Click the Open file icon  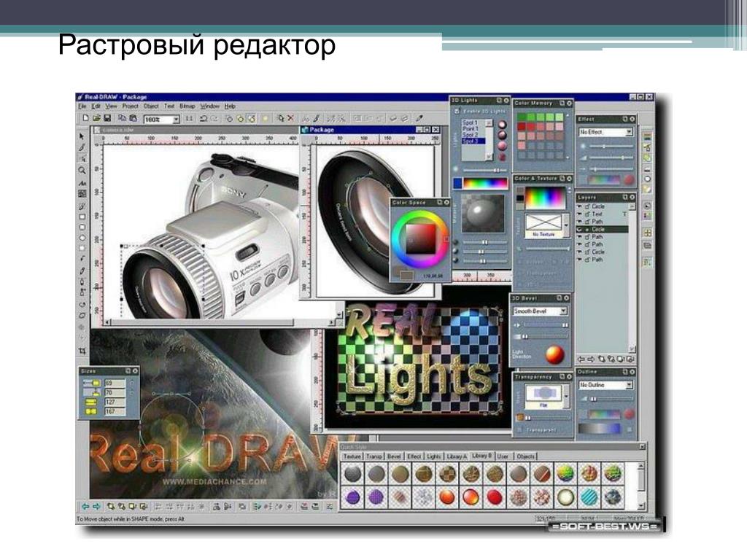coord(96,118)
